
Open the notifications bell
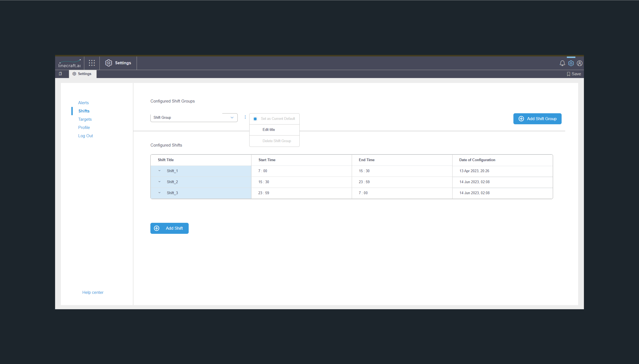click(x=562, y=63)
